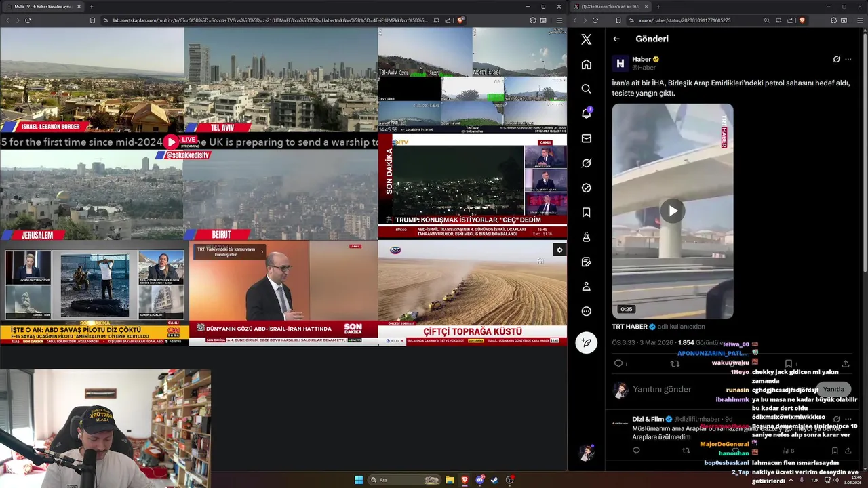The image size is (868, 488).
Task: Open Notifications bell in X sidebar
Action: point(587,113)
